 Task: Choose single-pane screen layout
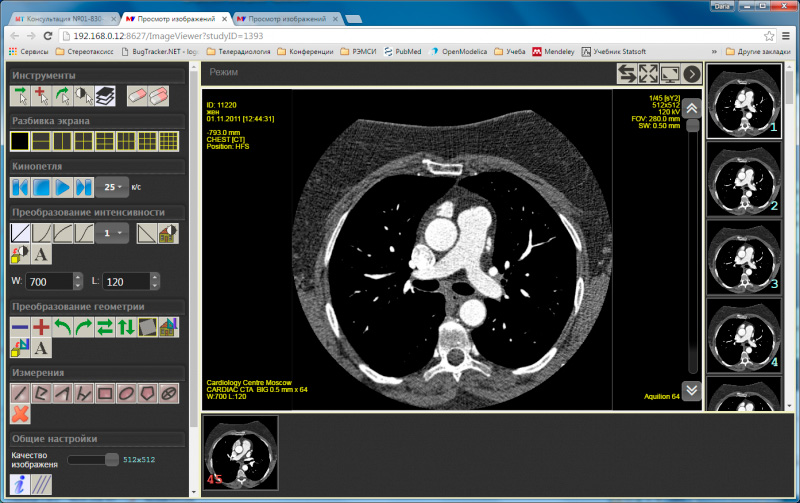20,141
